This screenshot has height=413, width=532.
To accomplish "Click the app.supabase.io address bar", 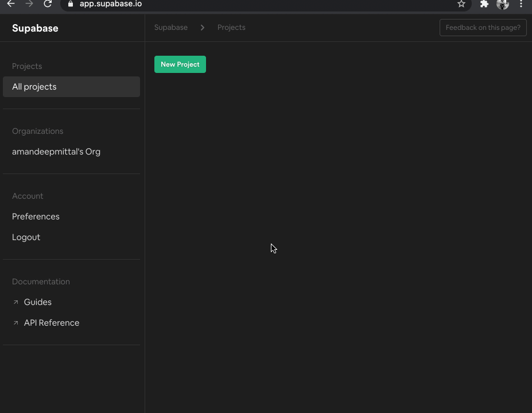I will (x=266, y=4).
